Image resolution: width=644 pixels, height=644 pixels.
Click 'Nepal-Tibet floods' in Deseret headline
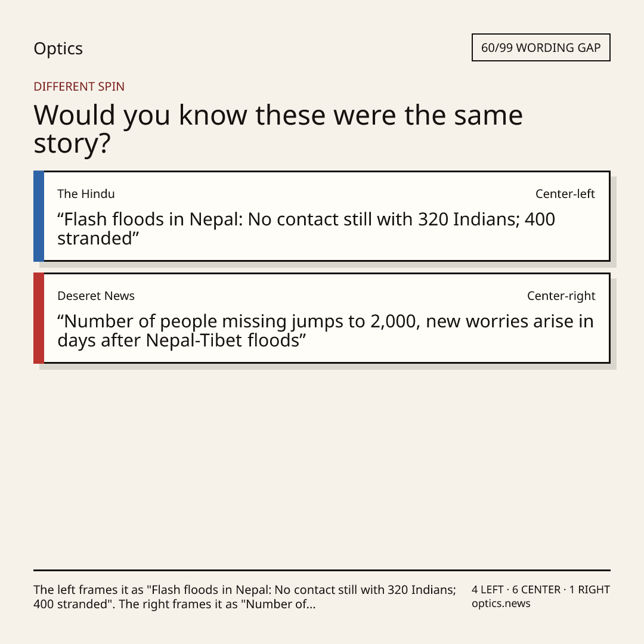pos(223,340)
